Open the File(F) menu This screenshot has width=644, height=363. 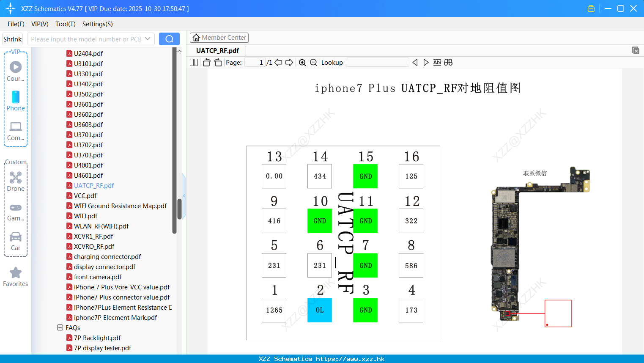coord(16,24)
